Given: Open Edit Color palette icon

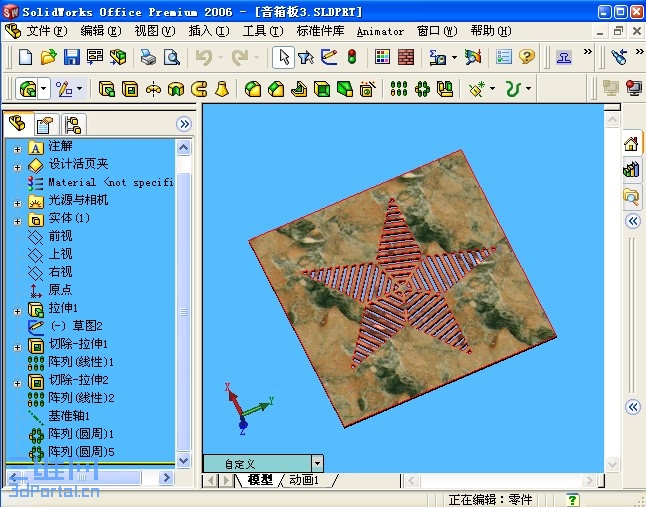Looking at the screenshot, I should point(382,57).
